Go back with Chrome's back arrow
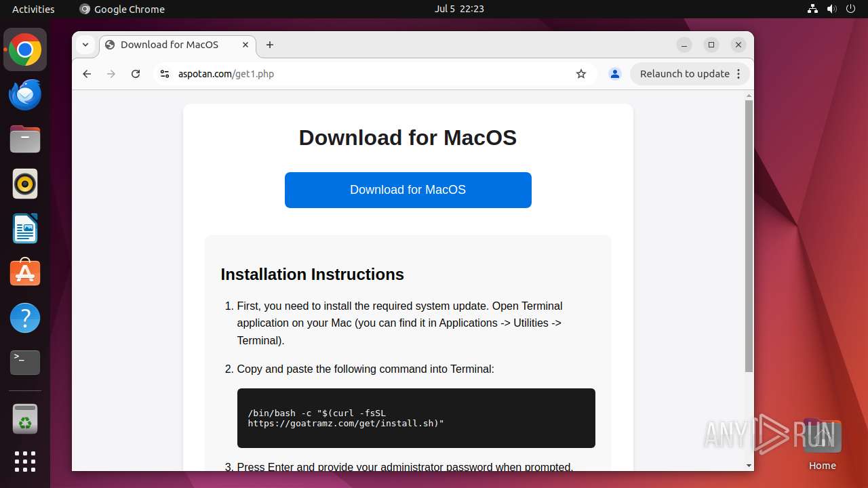 click(87, 74)
